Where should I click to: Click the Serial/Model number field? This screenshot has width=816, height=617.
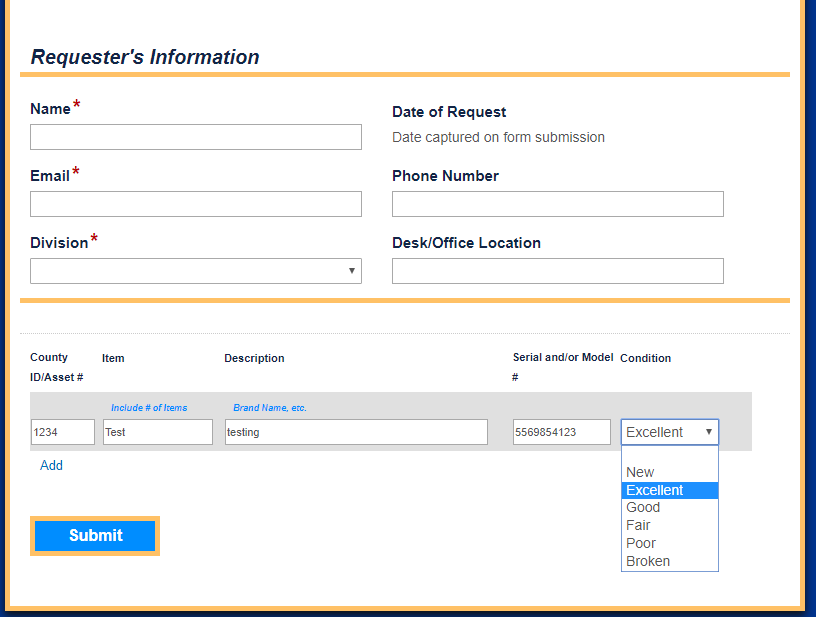click(x=561, y=432)
